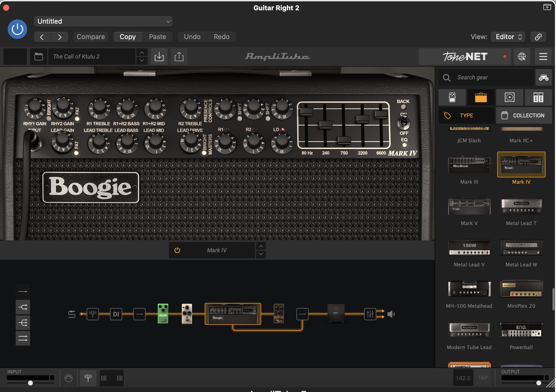556x392 pixels.
Task: Click the custom shop gear cart icon
Action: [x=544, y=77]
